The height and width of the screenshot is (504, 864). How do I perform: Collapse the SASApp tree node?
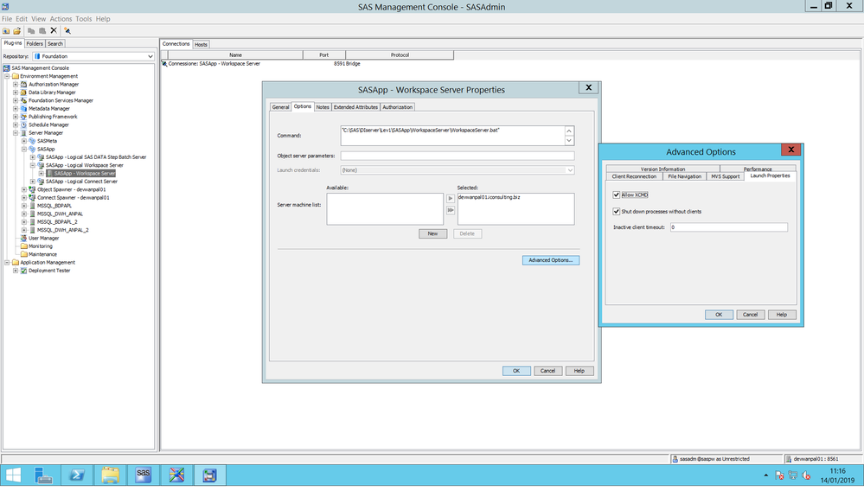24,150
